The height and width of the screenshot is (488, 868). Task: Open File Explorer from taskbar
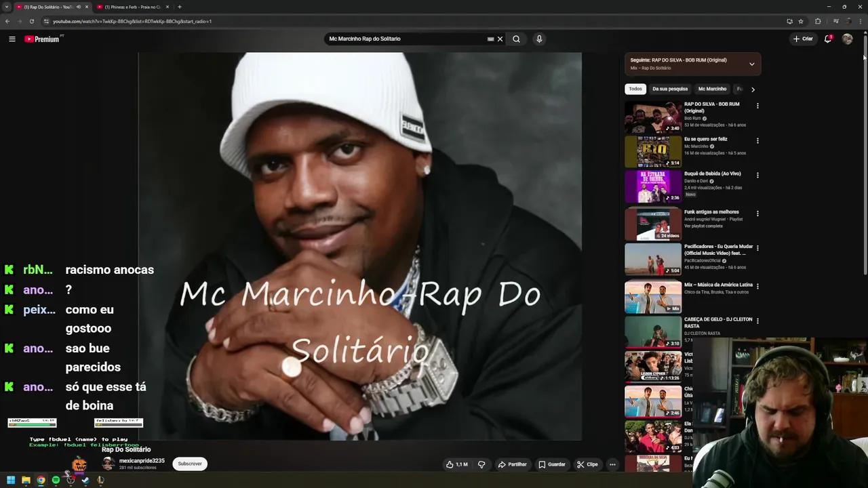click(x=26, y=481)
